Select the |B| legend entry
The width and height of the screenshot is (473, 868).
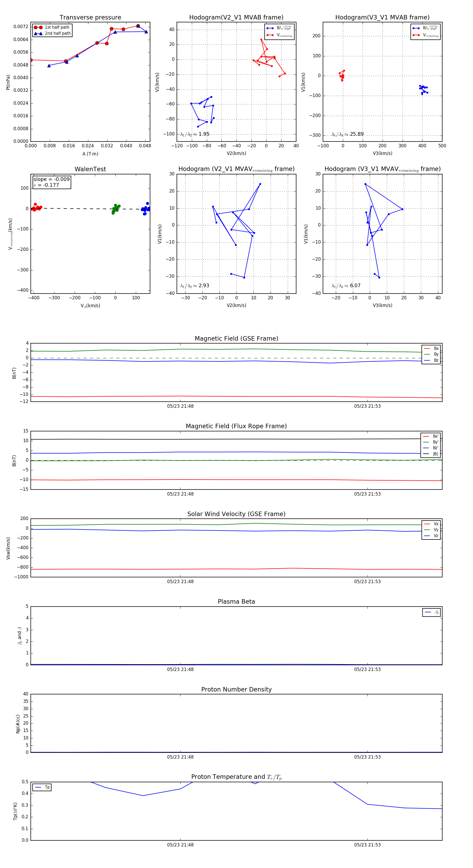(431, 454)
